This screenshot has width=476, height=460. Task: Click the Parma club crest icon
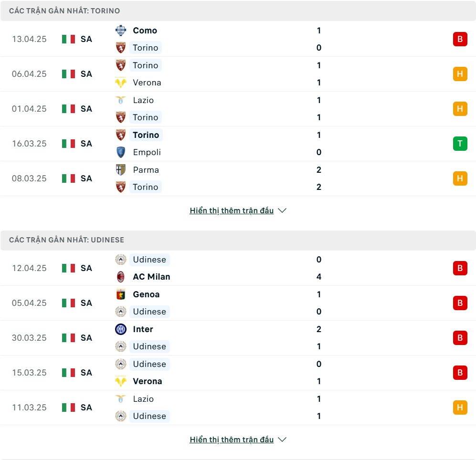tap(120, 169)
